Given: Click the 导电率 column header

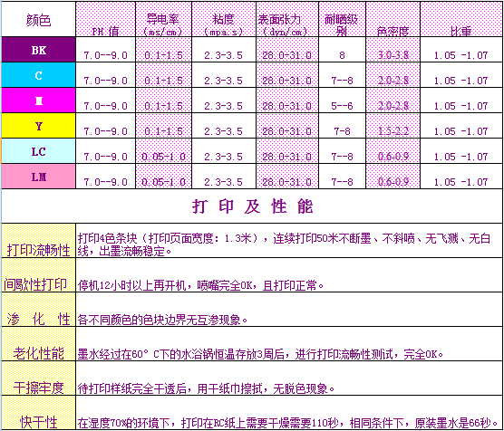Looking at the screenshot, I should point(163,19).
